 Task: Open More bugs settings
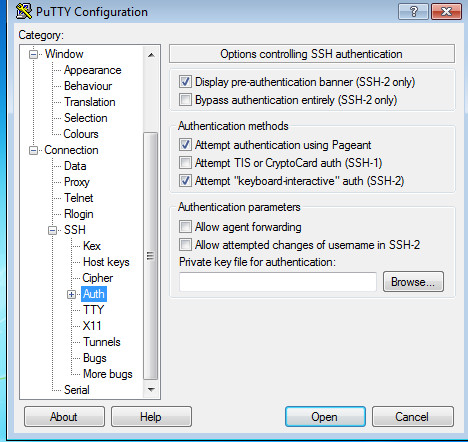pyautogui.click(x=108, y=374)
